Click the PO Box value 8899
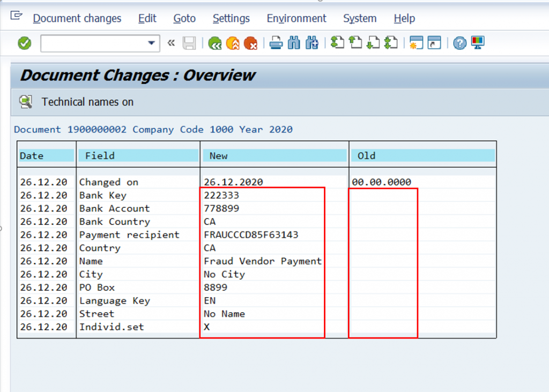The height and width of the screenshot is (392, 549). pyautogui.click(x=216, y=288)
